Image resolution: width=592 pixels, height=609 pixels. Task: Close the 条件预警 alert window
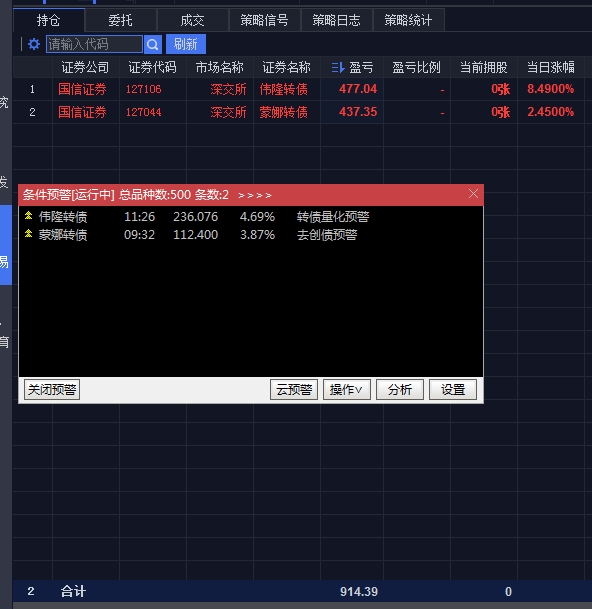473,194
